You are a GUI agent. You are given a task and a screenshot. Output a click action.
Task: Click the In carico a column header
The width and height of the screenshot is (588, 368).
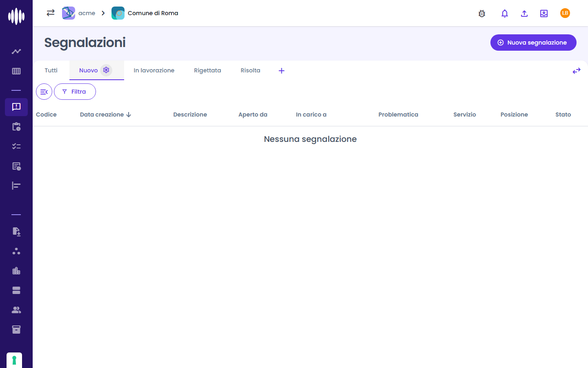tap(311, 114)
